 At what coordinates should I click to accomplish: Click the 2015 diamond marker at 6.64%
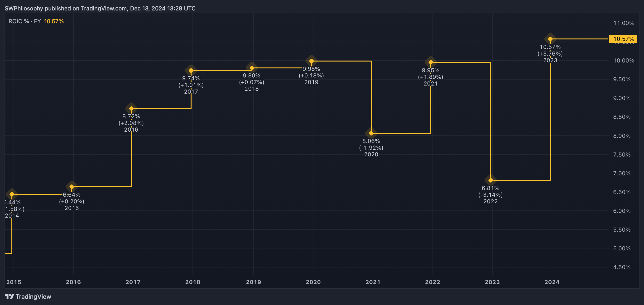(x=72, y=186)
